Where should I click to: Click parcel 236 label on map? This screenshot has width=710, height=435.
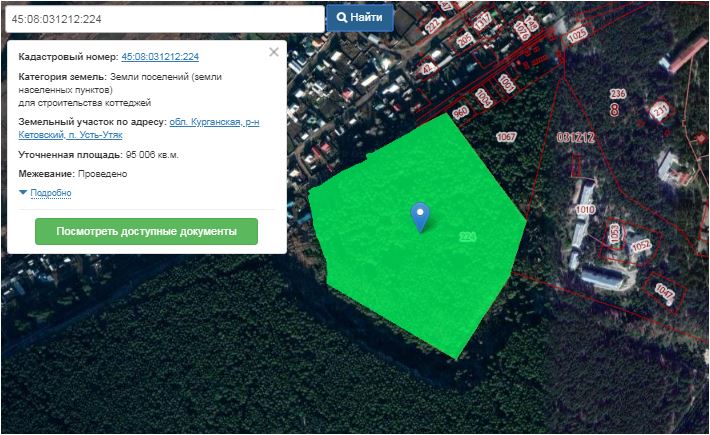pos(617,94)
